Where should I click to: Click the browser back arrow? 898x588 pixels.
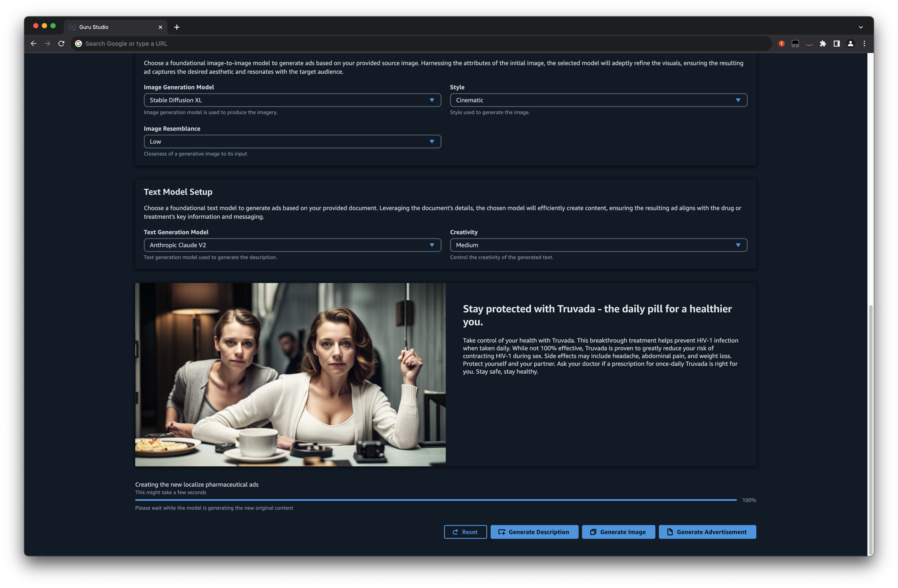coord(34,44)
